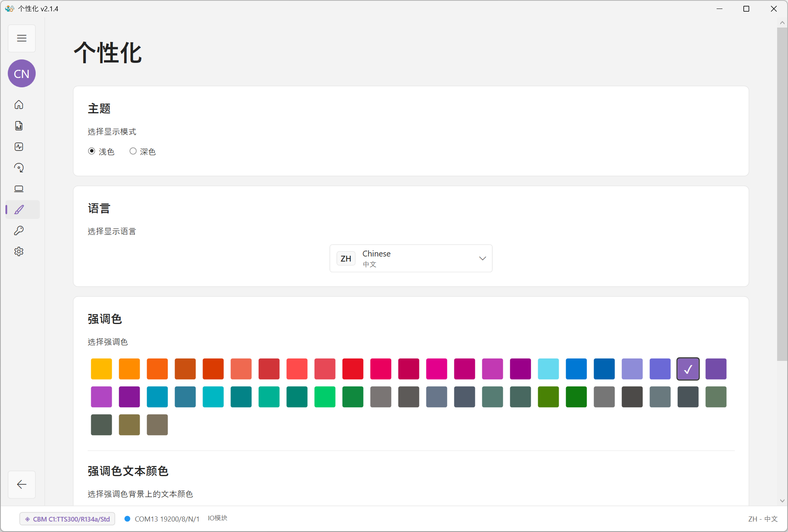Open the settings gear icon in sidebar

coord(19,251)
